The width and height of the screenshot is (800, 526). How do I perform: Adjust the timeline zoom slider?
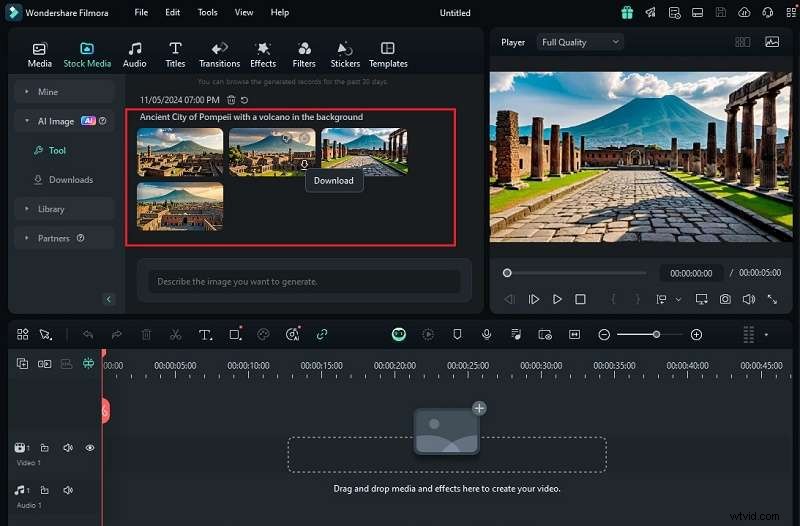[656, 335]
